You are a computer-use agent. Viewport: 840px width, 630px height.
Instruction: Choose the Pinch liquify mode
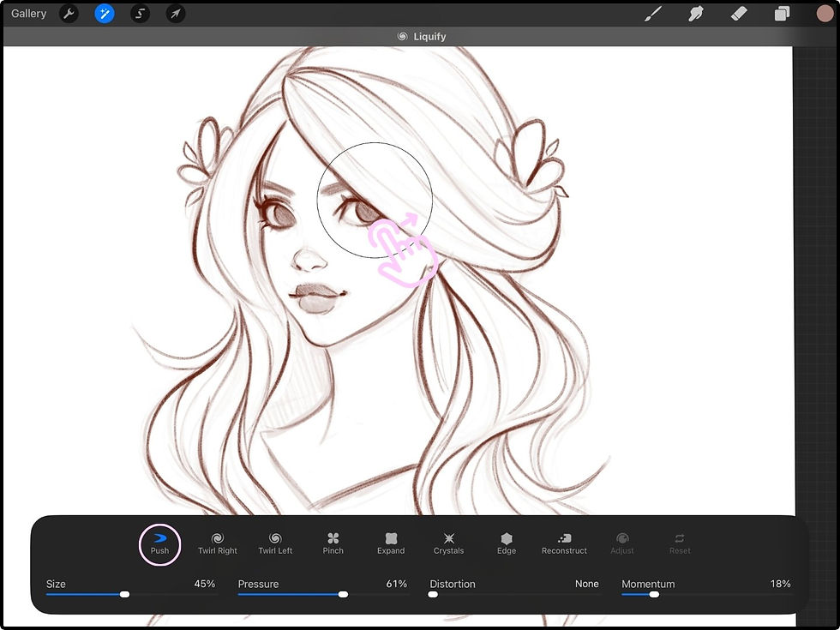[x=333, y=543]
